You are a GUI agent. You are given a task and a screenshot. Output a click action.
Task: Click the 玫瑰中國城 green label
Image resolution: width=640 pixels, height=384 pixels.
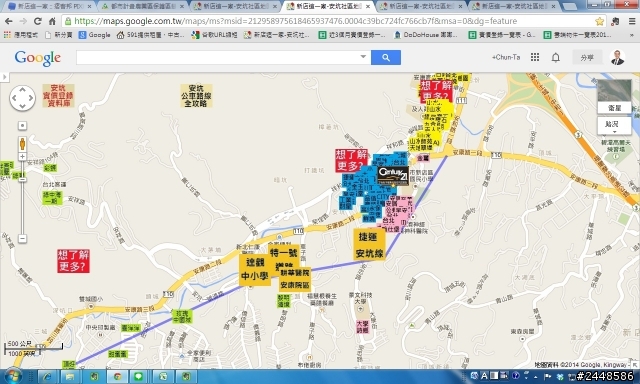[x=182, y=316]
